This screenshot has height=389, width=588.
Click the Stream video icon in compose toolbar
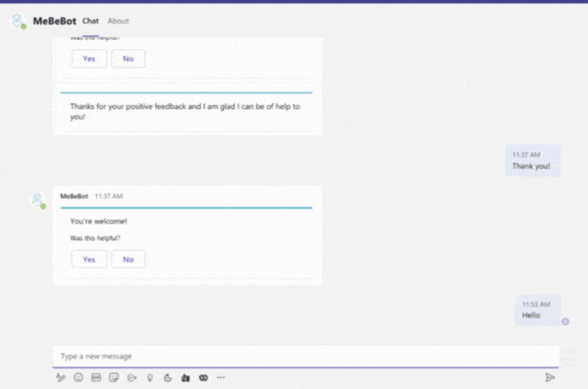coord(131,378)
